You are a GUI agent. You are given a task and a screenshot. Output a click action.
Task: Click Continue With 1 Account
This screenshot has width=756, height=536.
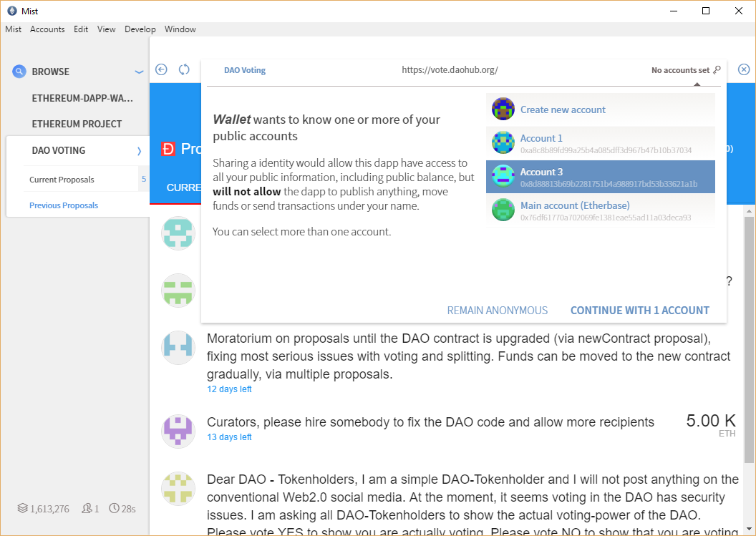[x=640, y=310]
